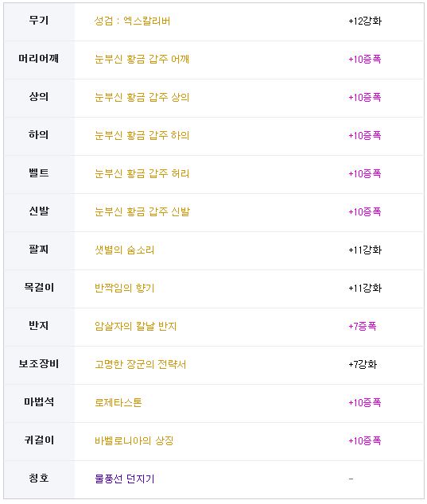This screenshot has height=504, width=427.
Task: Click 고명한 장군의 전략서 item link
Action: (140, 364)
